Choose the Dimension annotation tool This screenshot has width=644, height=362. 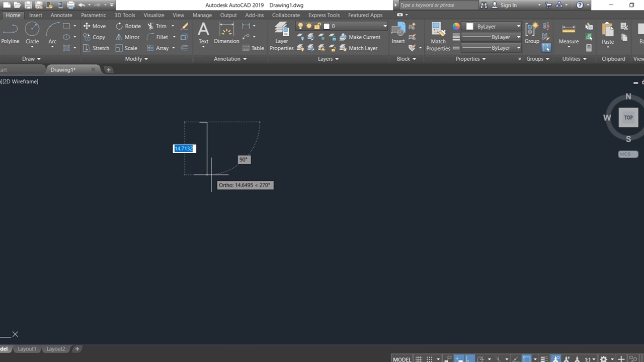(226, 33)
